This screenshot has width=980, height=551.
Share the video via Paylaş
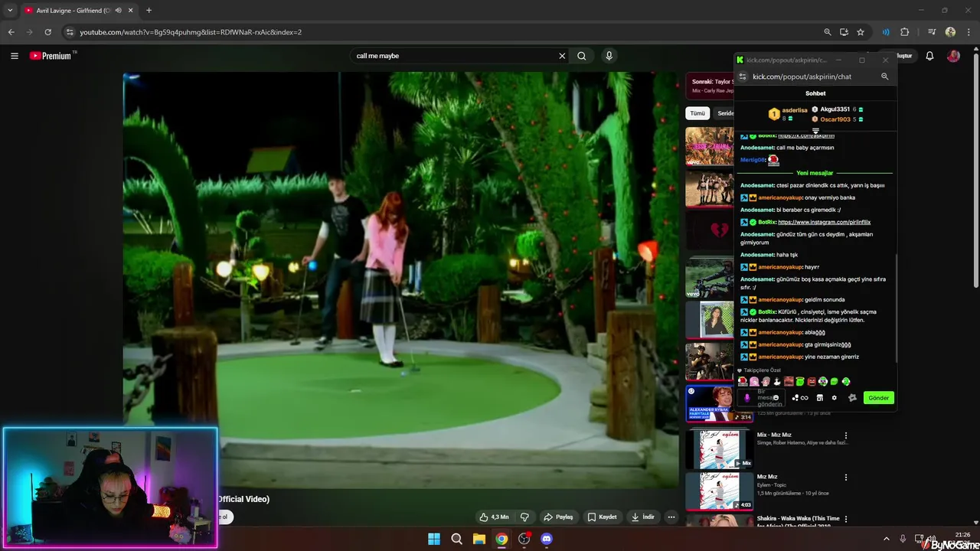pos(557,517)
